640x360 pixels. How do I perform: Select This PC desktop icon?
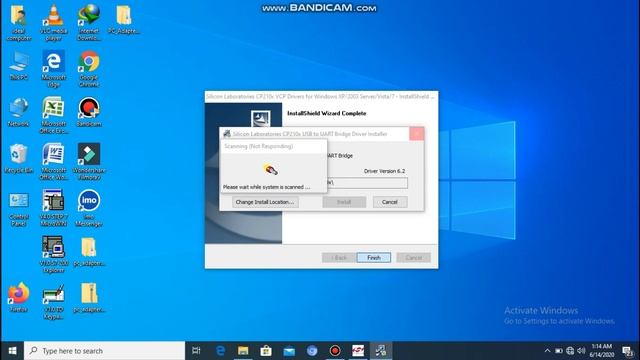click(18, 65)
